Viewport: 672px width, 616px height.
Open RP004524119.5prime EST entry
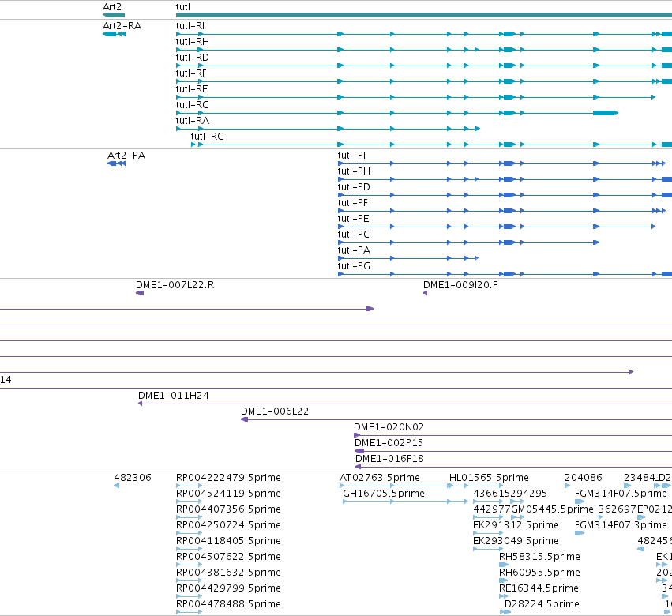[x=228, y=494]
